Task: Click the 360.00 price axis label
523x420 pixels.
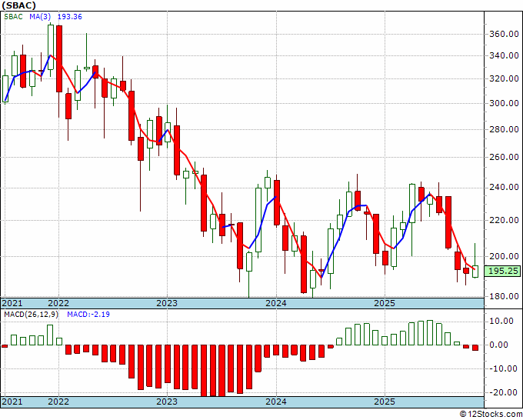Action: pyautogui.click(x=504, y=35)
